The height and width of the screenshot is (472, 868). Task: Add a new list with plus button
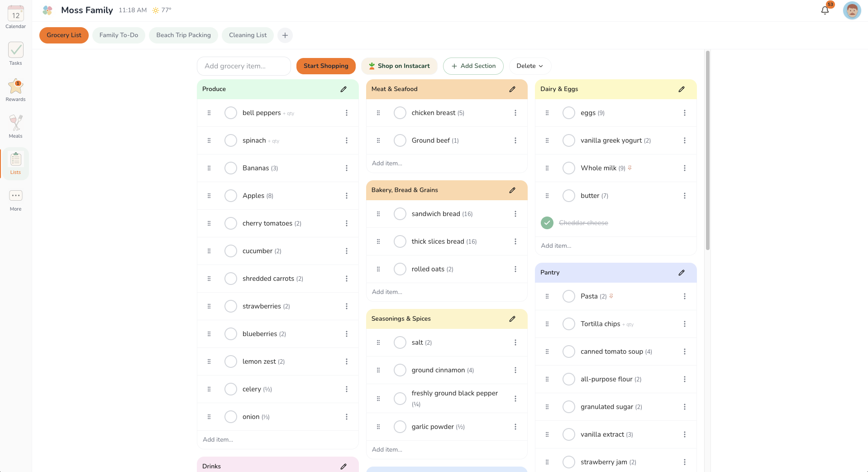coord(285,35)
